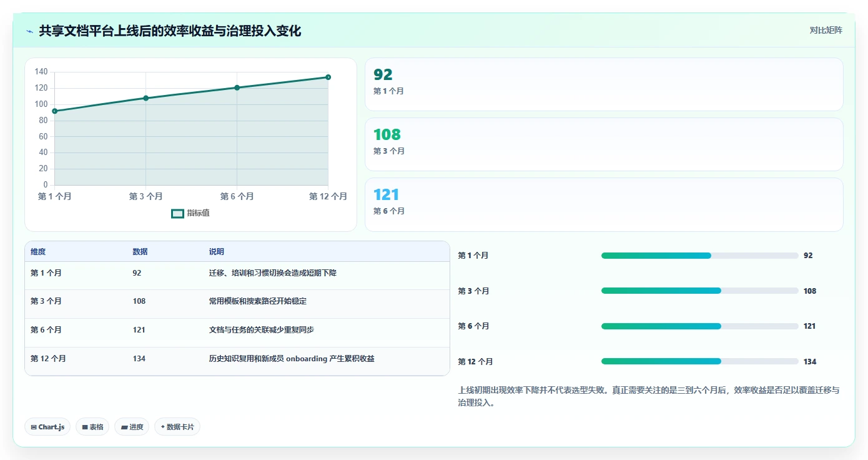Click the chart data point for 第 12 个月
868x460 pixels.
point(328,77)
